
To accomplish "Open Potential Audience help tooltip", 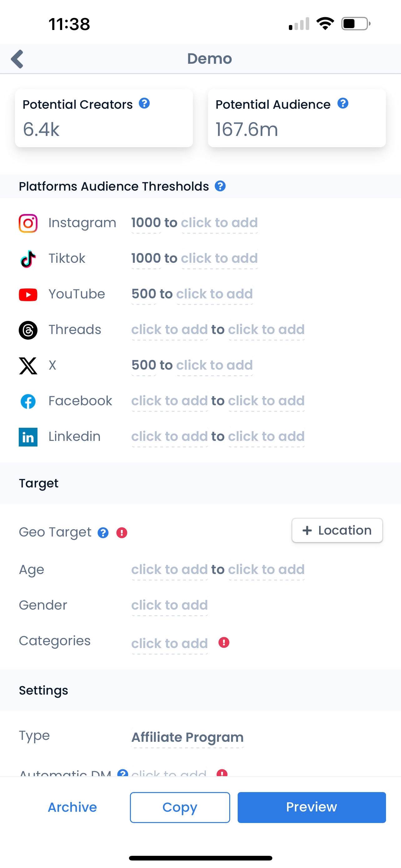I will point(343,103).
